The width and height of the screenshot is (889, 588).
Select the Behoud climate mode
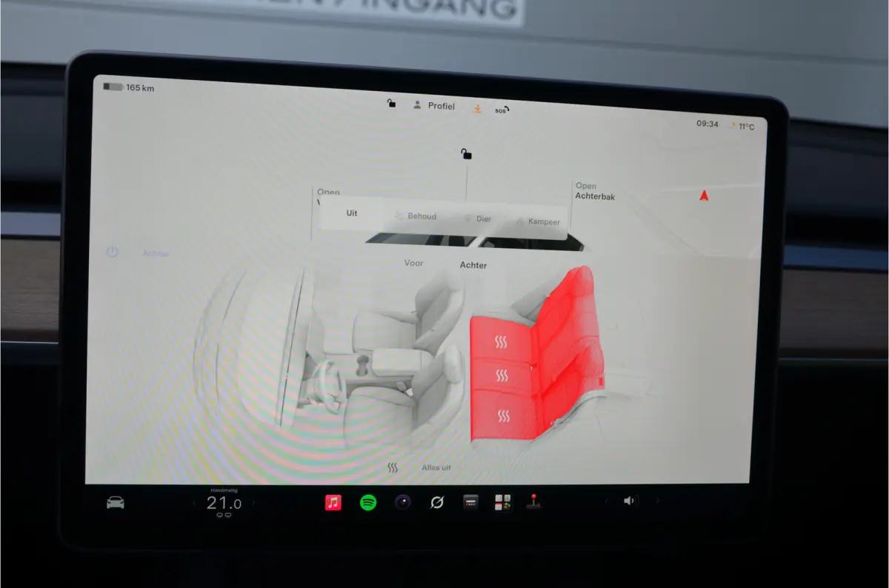416,216
